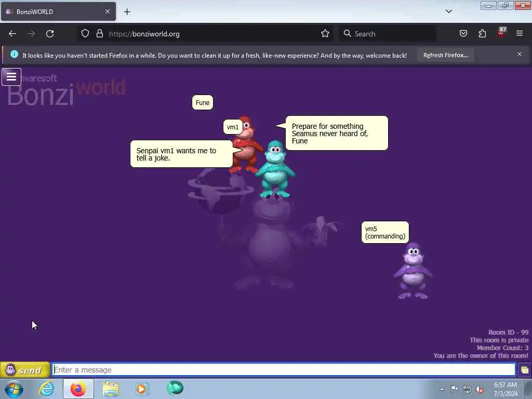Show hidden tray icons arrow

[442, 389]
